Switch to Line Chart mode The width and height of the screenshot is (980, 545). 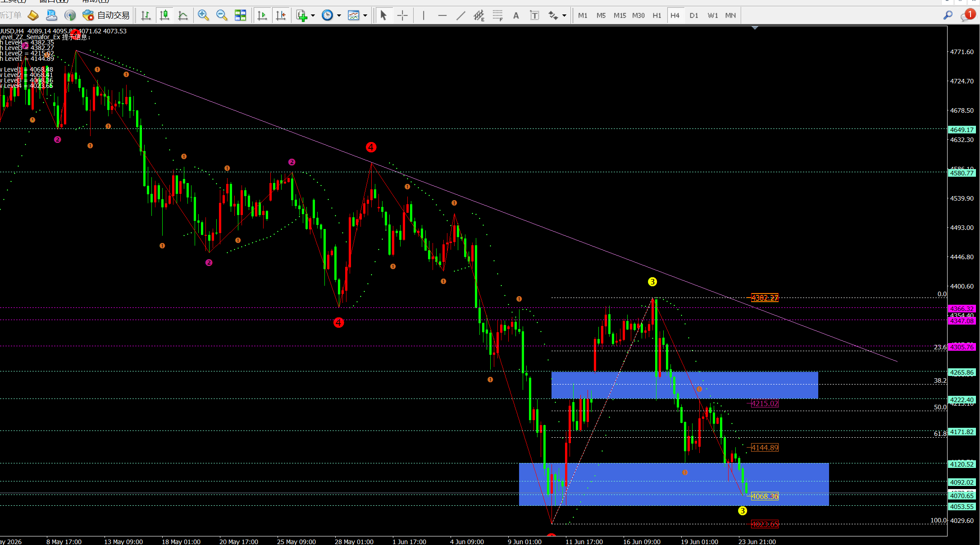(183, 15)
